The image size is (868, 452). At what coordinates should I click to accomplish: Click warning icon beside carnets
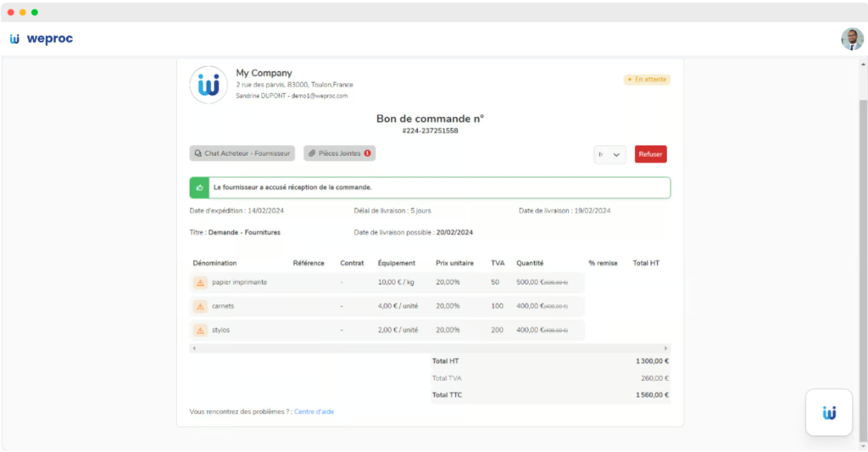(x=201, y=306)
